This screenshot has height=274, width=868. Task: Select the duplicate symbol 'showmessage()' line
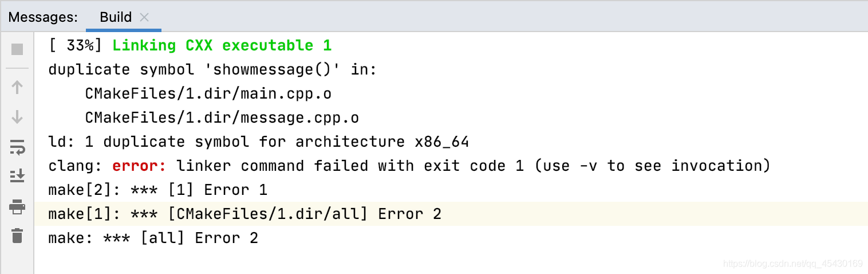click(x=212, y=69)
